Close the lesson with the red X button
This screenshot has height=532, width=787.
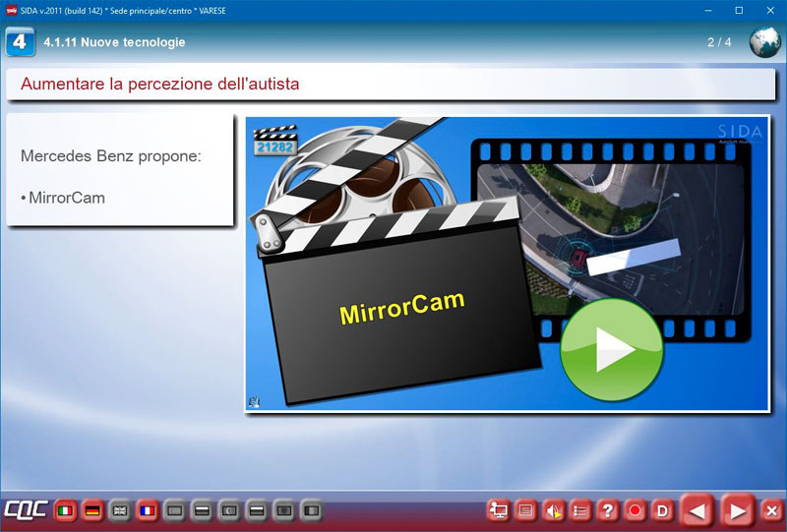[x=771, y=510]
